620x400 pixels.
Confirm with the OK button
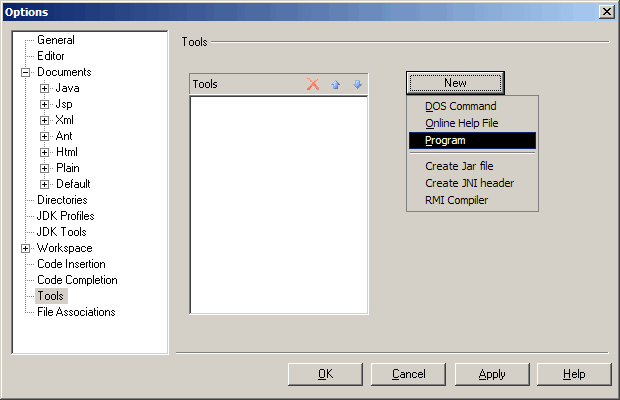tap(325, 374)
